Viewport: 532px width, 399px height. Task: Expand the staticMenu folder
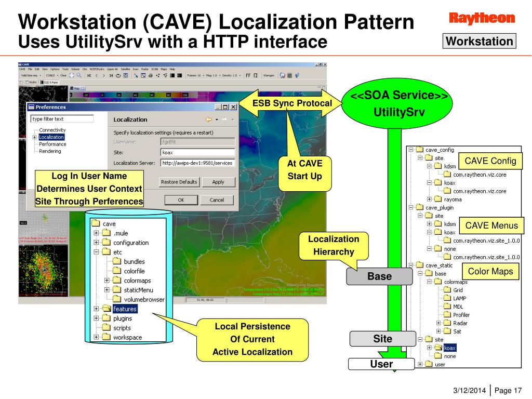[x=107, y=290]
